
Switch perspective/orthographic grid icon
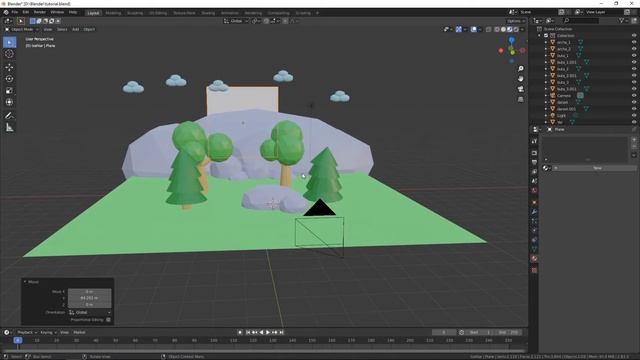pyautogui.click(x=520, y=99)
